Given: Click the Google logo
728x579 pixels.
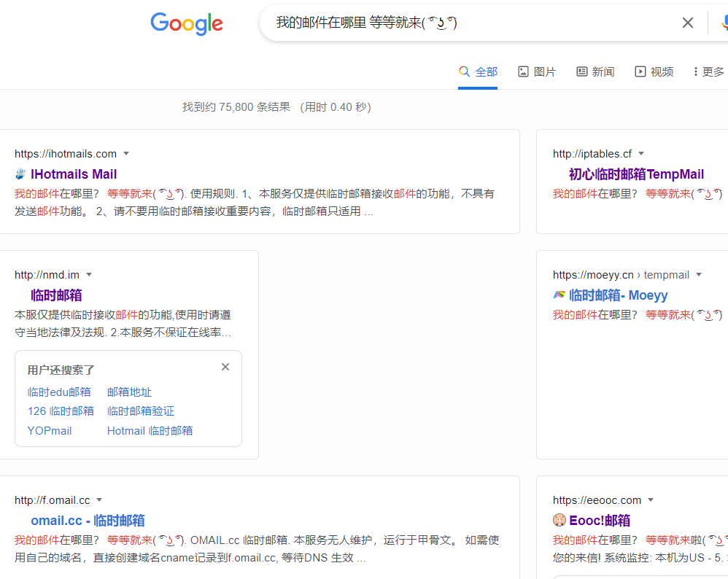Looking at the screenshot, I should pyautogui.click(x=187, y=23).
